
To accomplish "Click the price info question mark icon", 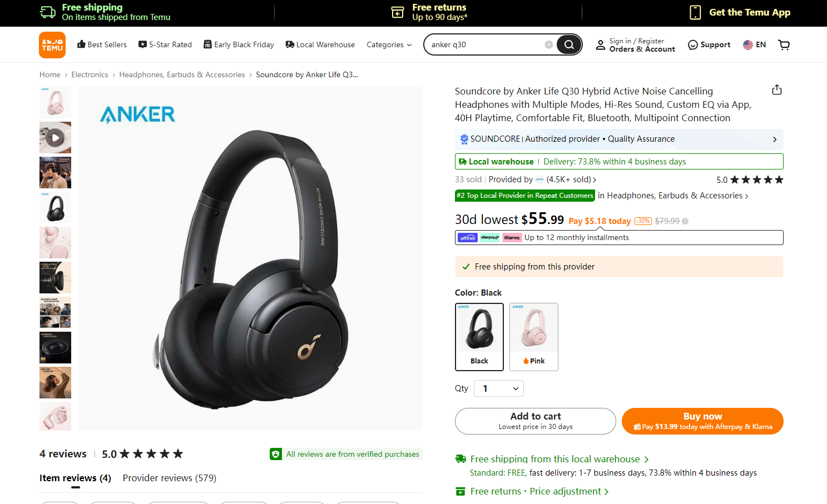I will [x=685, y=221].
